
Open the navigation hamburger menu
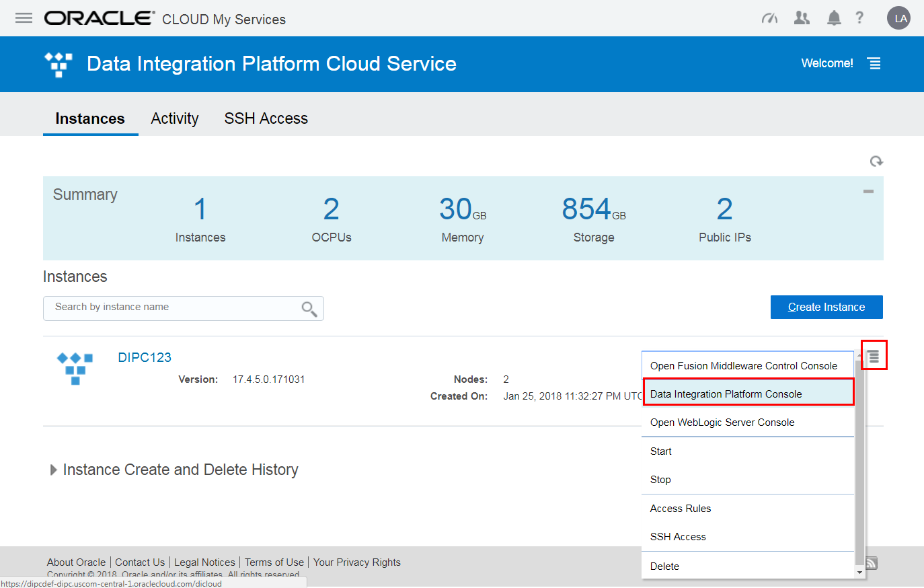tap(24, 18)
